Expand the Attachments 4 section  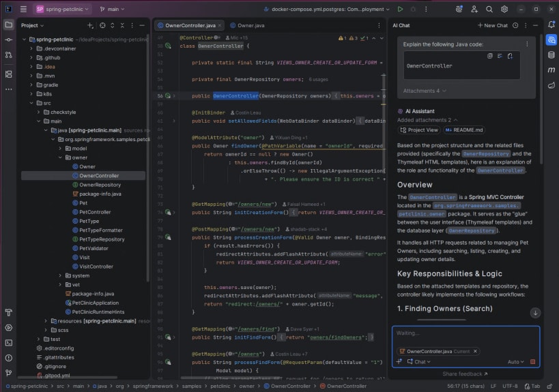(425, 91)
